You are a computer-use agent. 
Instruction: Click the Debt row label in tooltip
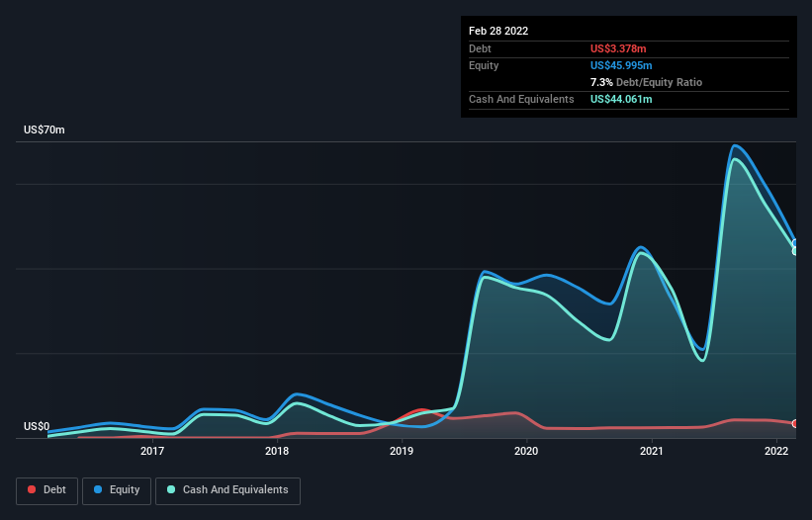click(x=480, y=48)
